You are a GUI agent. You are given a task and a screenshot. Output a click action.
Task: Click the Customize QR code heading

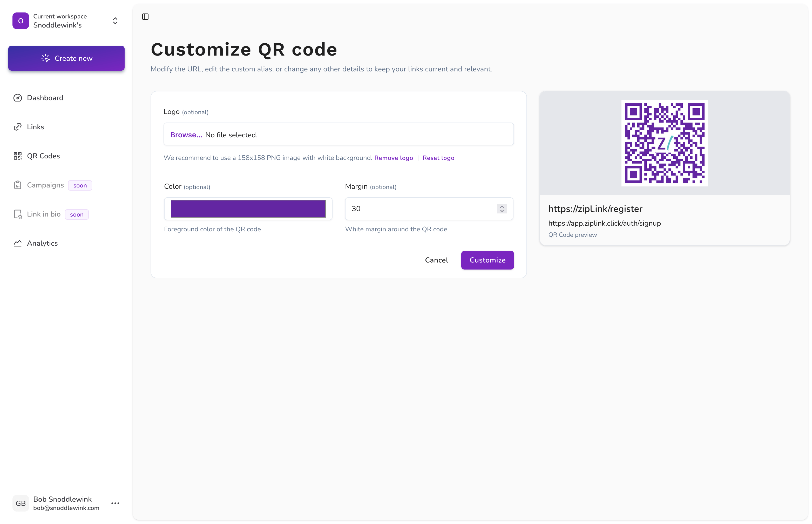click(x=244, y=49)
